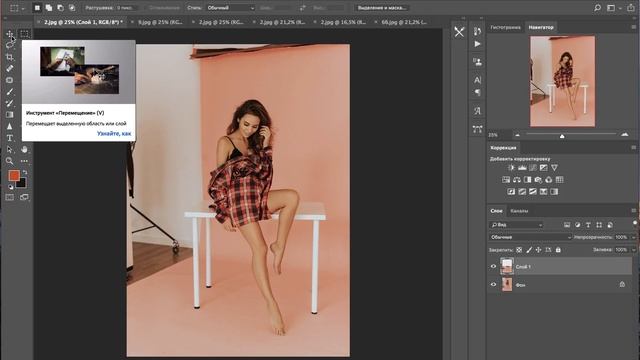640x360 pixels.
Task: Open the extra tools three-dots menu
Action: [x=24, y=161]
